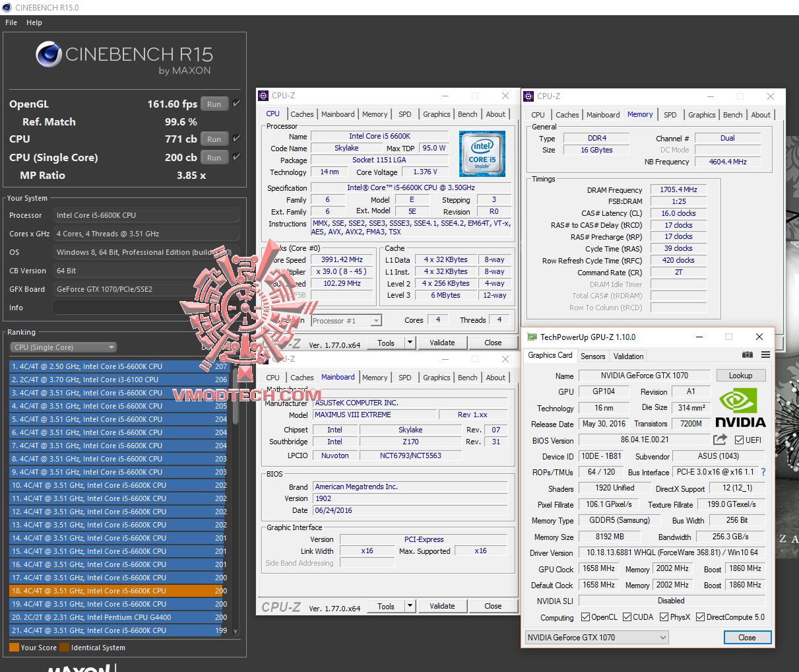Screen dimensions: 799x672
Task: Click the CPU-Z icon in the titlebar
Action: [x=264, y=95]
